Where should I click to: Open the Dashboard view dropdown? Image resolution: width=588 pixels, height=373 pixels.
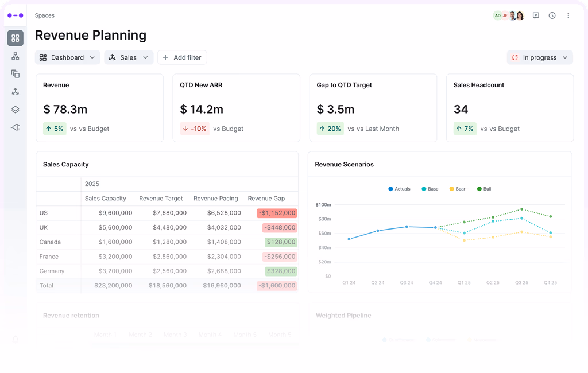[68, 57]
